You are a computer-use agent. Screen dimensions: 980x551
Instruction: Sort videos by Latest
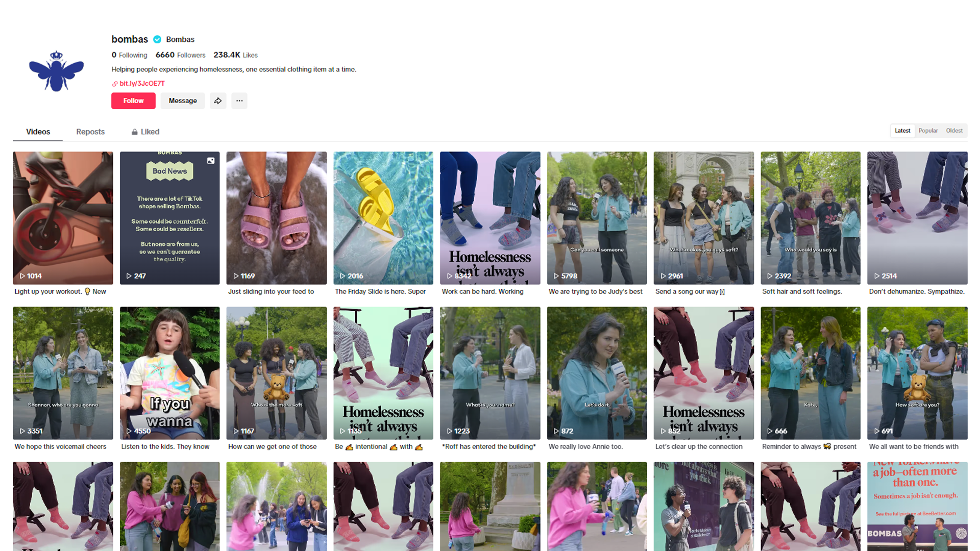pyautogui.click(x=902, y=131)
